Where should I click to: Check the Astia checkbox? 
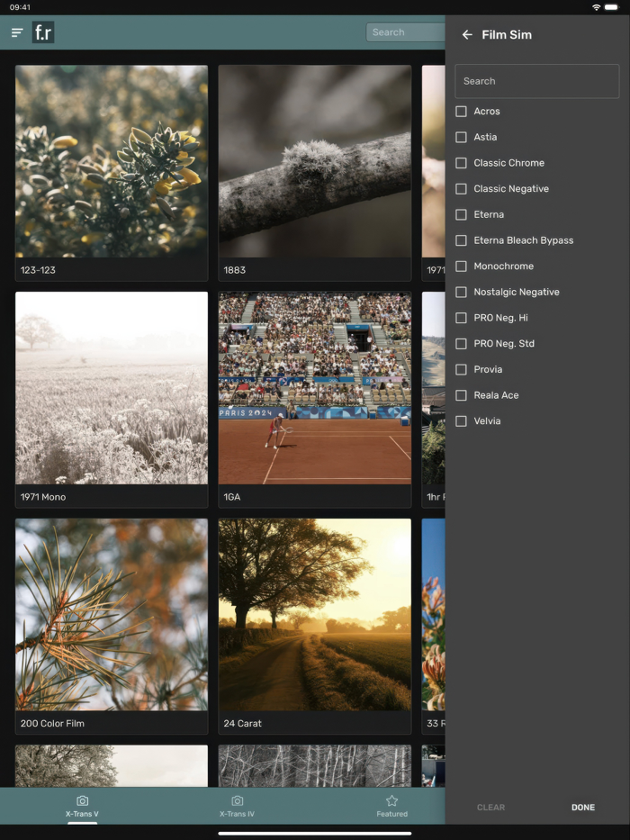(461, 137)
